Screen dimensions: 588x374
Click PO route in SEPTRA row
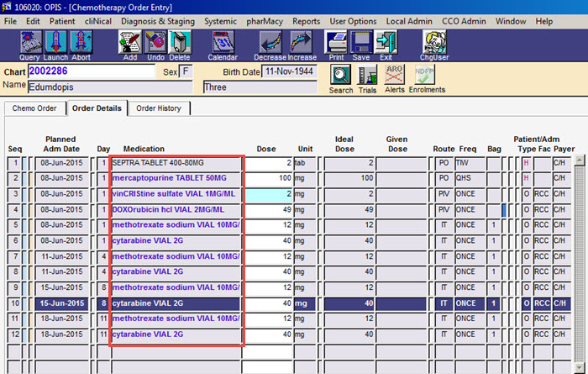(x=444, y=163)
